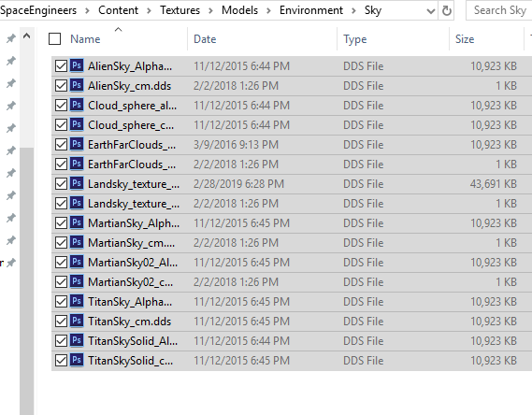This screenshot has height=415, width=532.
Task: Click the Ps icon beside Cloud_sphere_al file
Action: [x=77, y=105]
